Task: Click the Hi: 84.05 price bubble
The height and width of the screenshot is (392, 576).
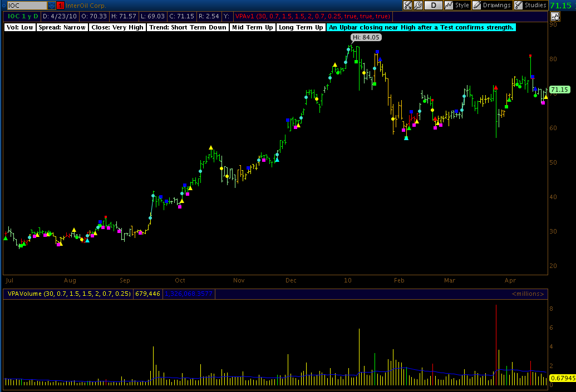Action: click(x=366, y=37)
